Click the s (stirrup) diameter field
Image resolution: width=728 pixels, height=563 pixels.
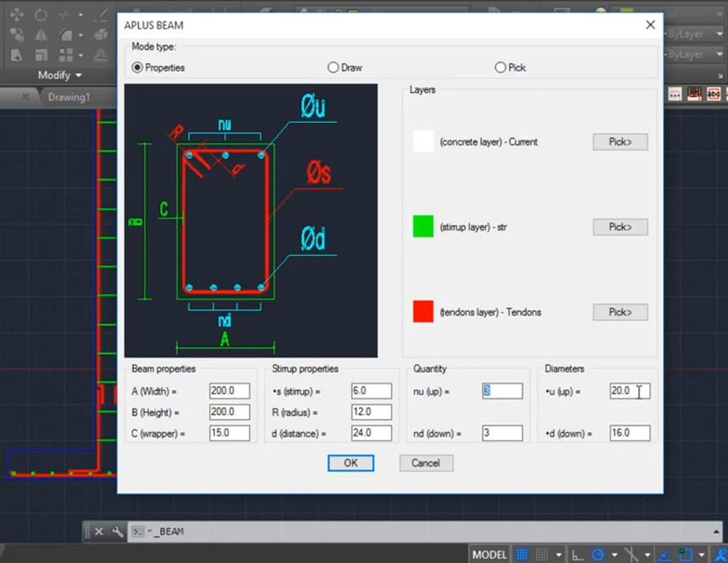tap(372, 390)
